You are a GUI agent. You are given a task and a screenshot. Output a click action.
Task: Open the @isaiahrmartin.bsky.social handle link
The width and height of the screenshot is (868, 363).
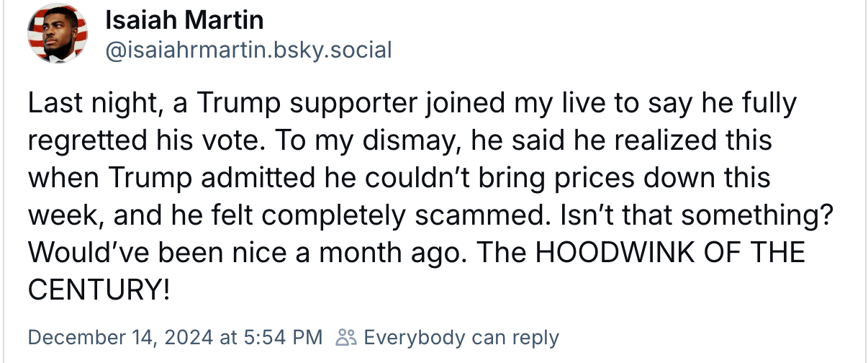point(248,50)
